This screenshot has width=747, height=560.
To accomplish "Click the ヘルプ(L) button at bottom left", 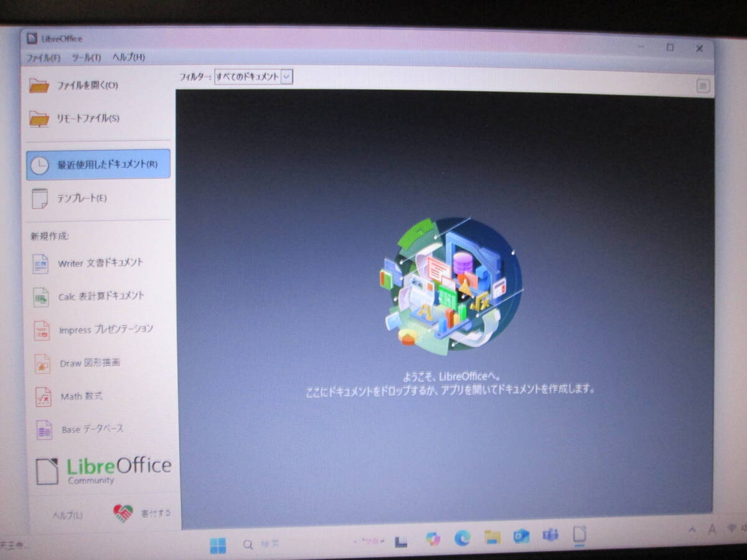I will (67, 515).
